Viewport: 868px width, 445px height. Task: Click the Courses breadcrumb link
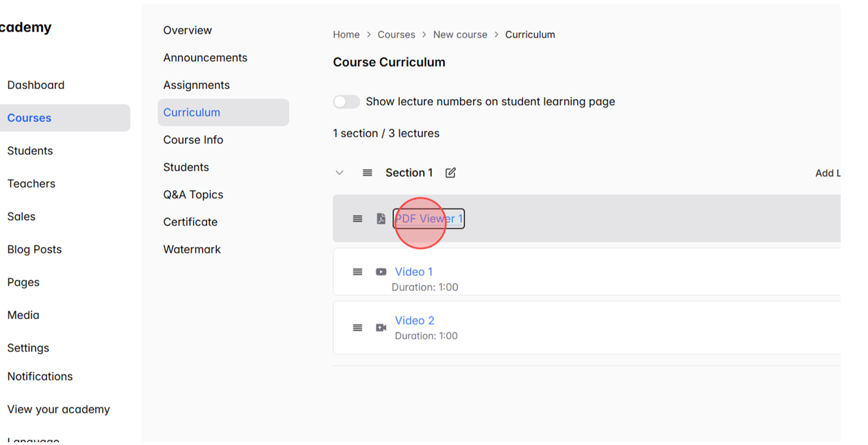click(x=396, y=34)
